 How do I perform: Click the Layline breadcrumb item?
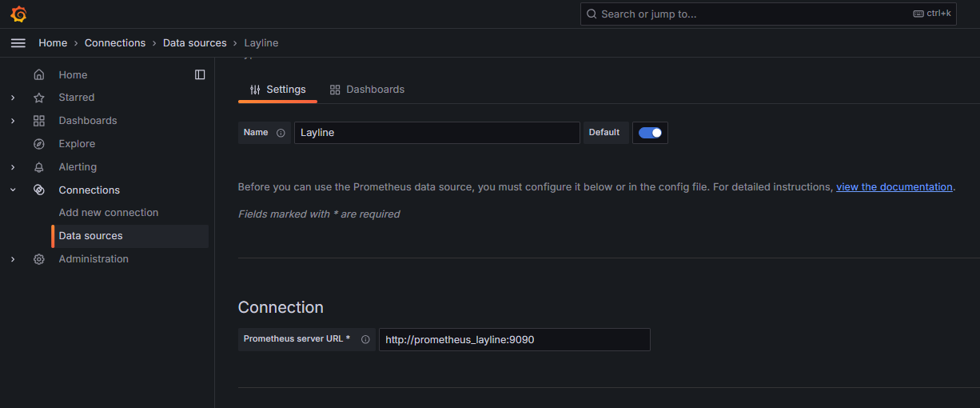261,43
